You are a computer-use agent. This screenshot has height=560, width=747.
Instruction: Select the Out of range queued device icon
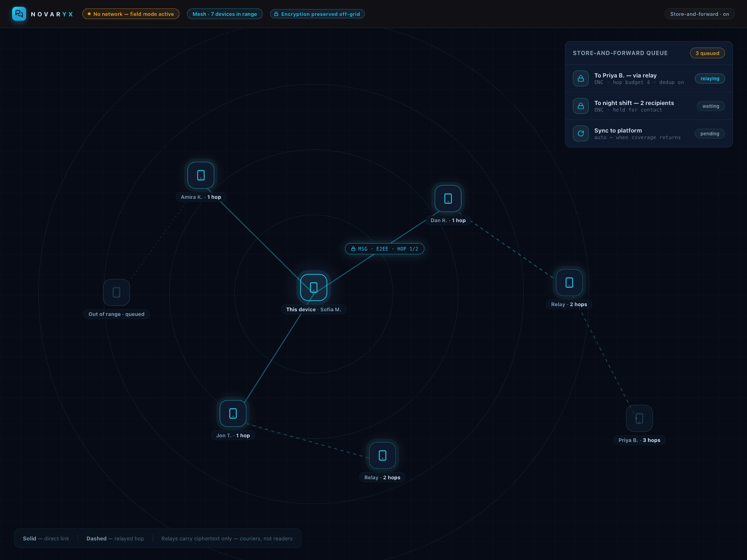[x=117, y=292]
